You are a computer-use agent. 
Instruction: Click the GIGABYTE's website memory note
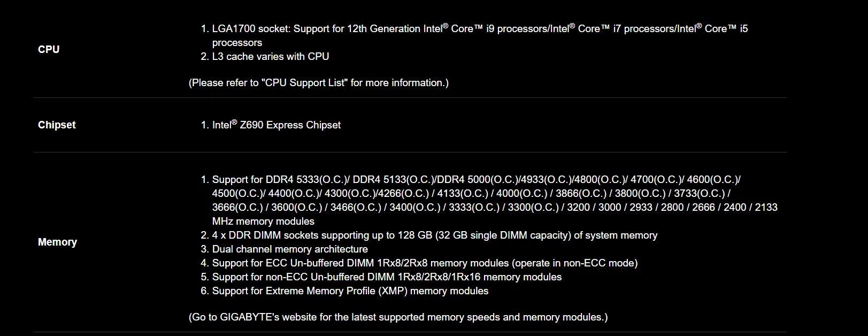click(398, 317)
